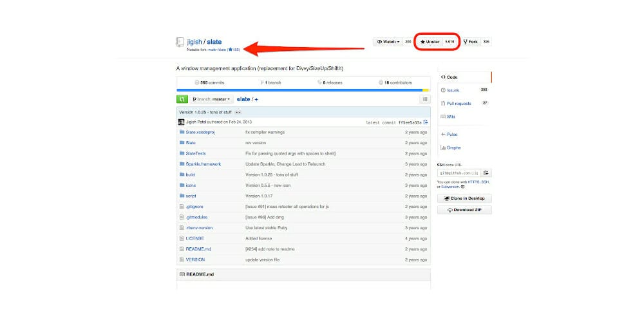644x322 pixels.
Task: Click the plus icon to create file
Action: tap(256, 99)
